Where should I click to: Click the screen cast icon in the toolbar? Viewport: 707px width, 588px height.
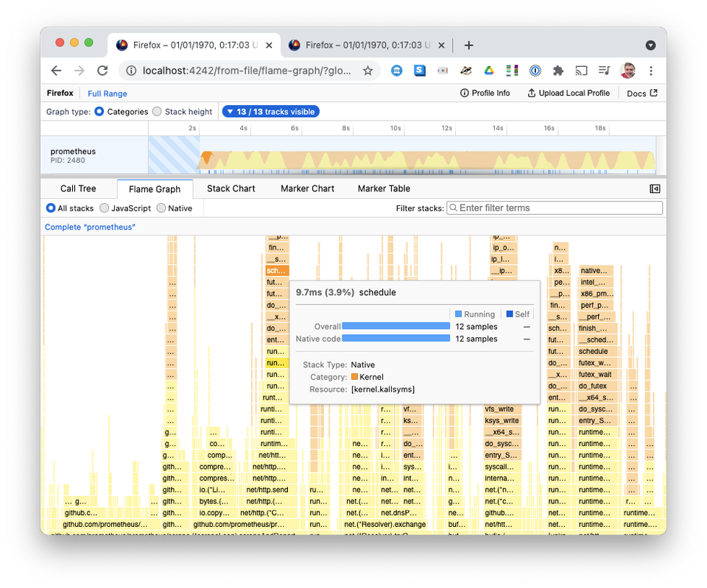tap(581, 70)
